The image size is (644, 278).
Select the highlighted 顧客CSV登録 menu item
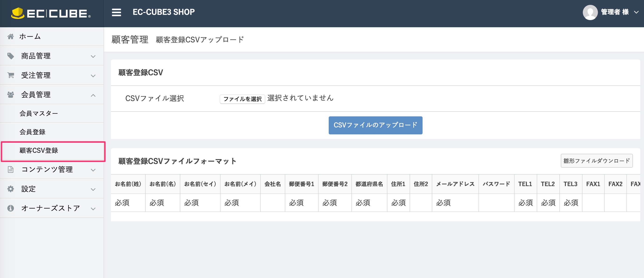[x=39, y=151]
